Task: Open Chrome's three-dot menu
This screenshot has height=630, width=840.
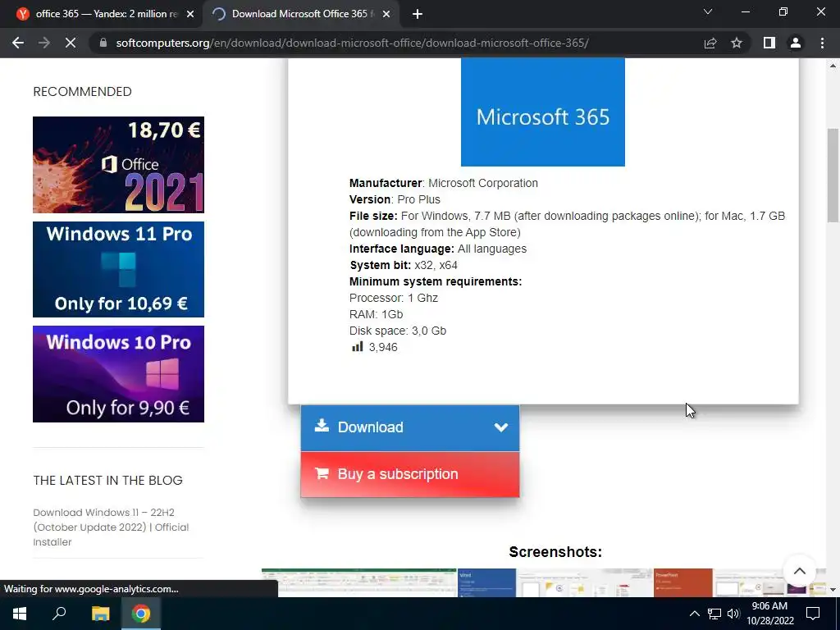Action: tap(822, 43)
